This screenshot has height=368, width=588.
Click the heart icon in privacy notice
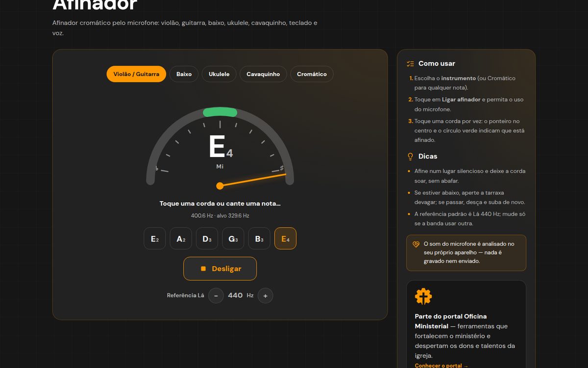[416, 244]
